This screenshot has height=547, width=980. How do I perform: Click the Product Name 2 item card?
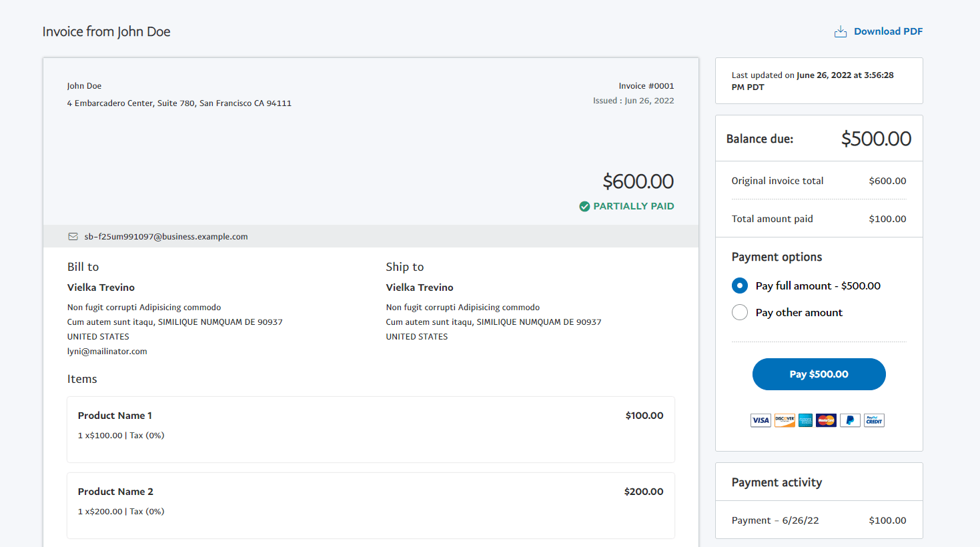click(x=370, y=505)
